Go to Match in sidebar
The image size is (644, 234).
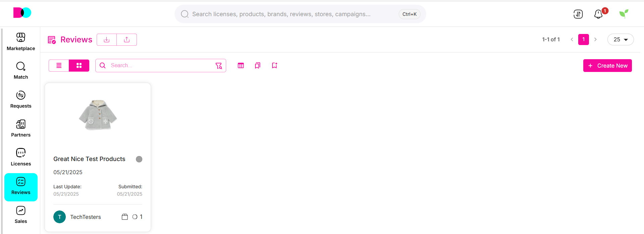click(x=21, y=71)
